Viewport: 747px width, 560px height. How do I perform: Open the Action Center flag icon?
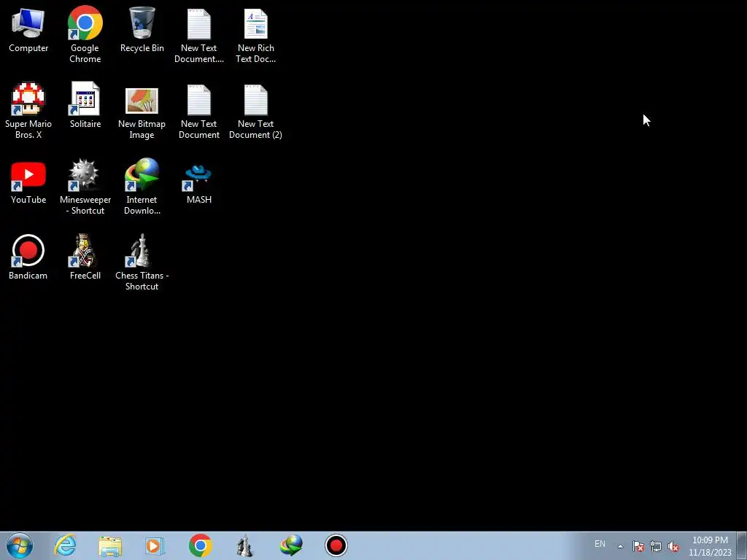[x=638, y=546]
